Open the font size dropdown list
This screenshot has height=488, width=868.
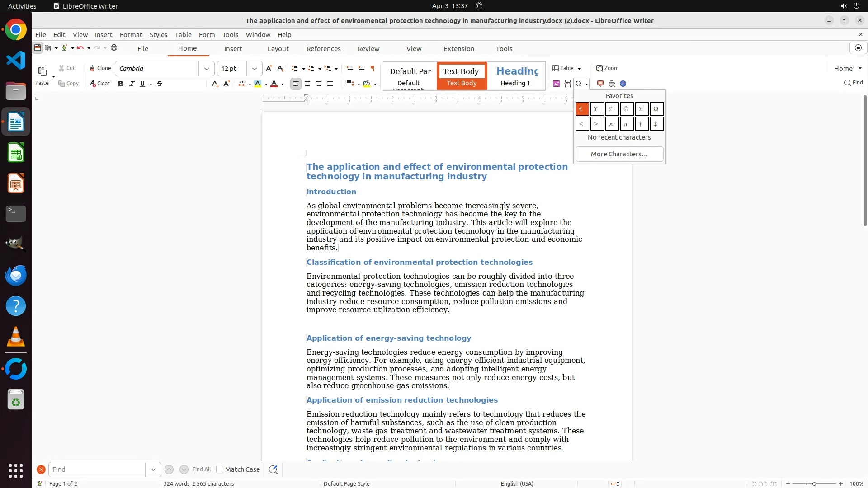[x=255, y=69]
